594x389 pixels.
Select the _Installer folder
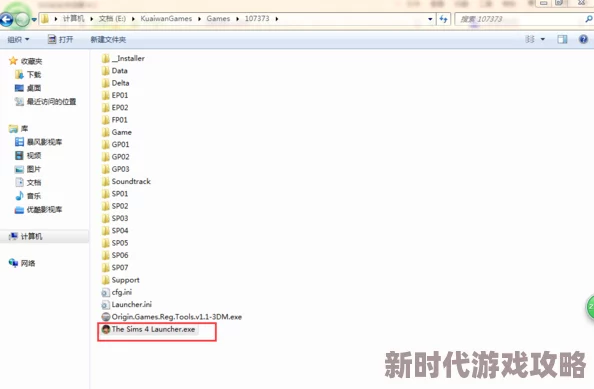point(123,58)
